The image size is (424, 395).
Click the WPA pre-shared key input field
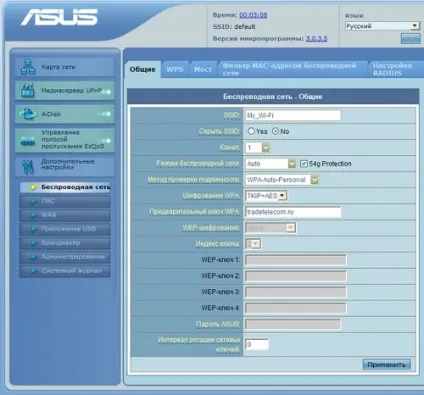pyautogui.click(x=293, y=212)
